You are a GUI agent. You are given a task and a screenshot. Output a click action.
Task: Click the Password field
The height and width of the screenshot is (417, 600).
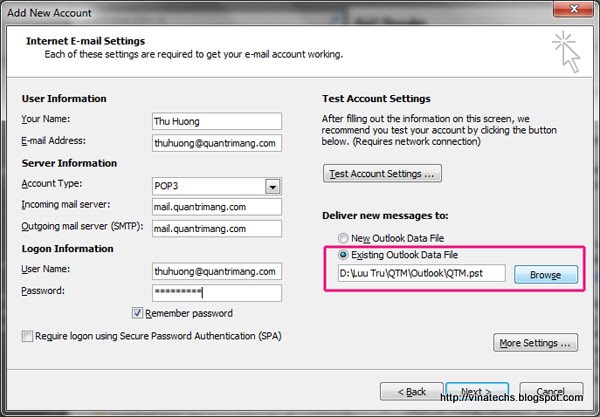pyautogui.click(x=217, y=293)
